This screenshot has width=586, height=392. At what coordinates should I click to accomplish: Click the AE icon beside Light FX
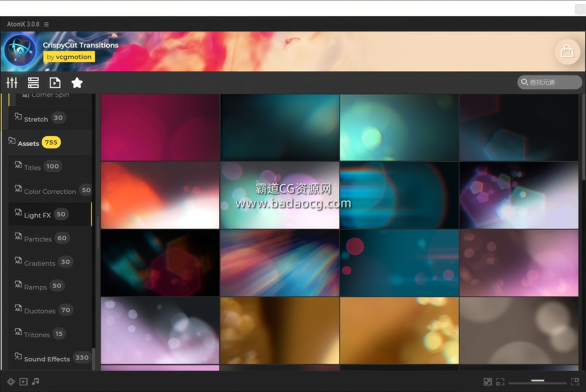click(18, 212)
